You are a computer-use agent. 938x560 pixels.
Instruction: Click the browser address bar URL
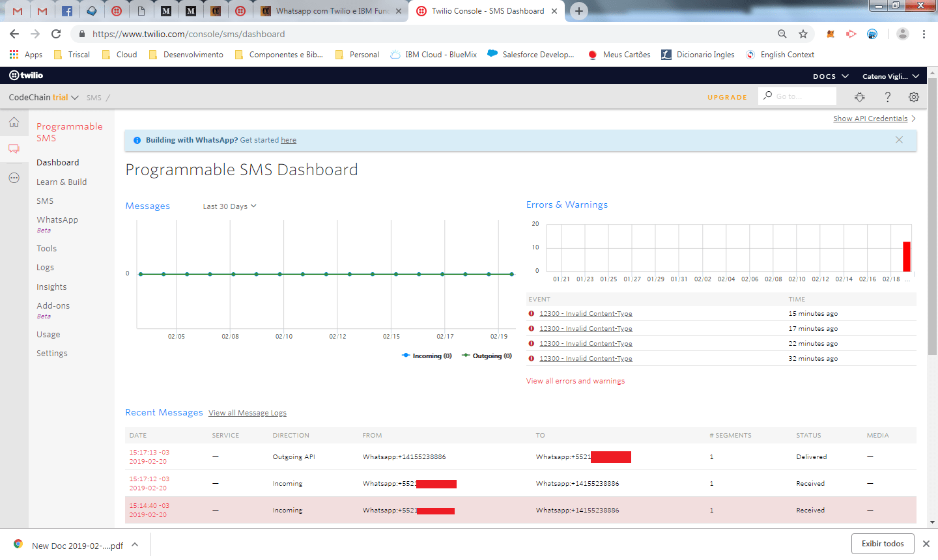pyautogui.click(x=188, y=34)
